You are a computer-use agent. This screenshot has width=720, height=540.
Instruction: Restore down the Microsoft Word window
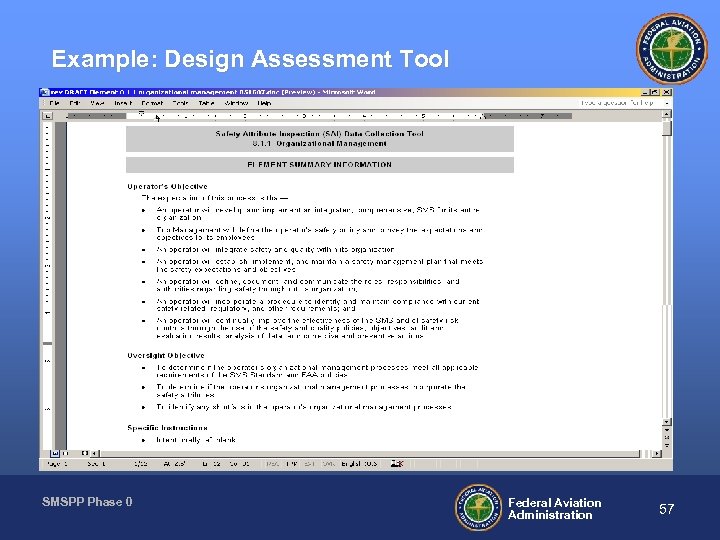tap(655, 92)
